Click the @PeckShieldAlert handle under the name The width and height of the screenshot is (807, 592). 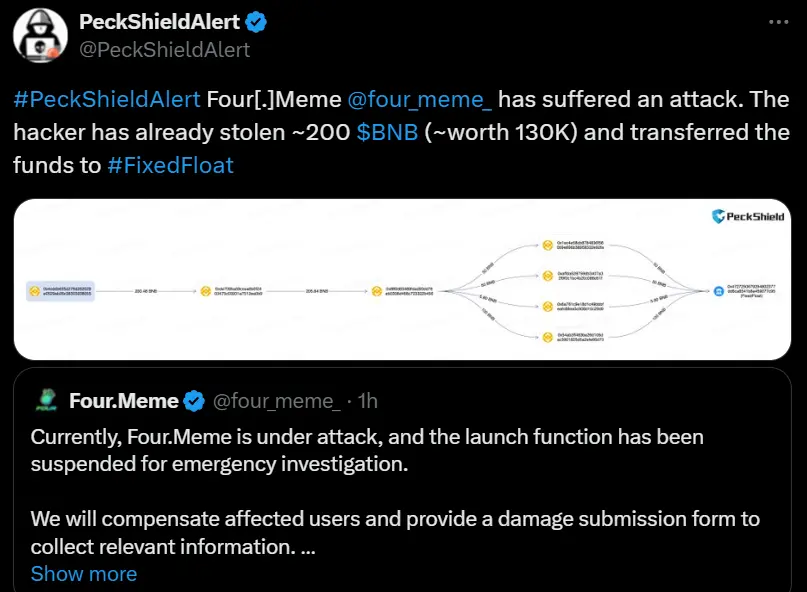(x=164, y=49)
